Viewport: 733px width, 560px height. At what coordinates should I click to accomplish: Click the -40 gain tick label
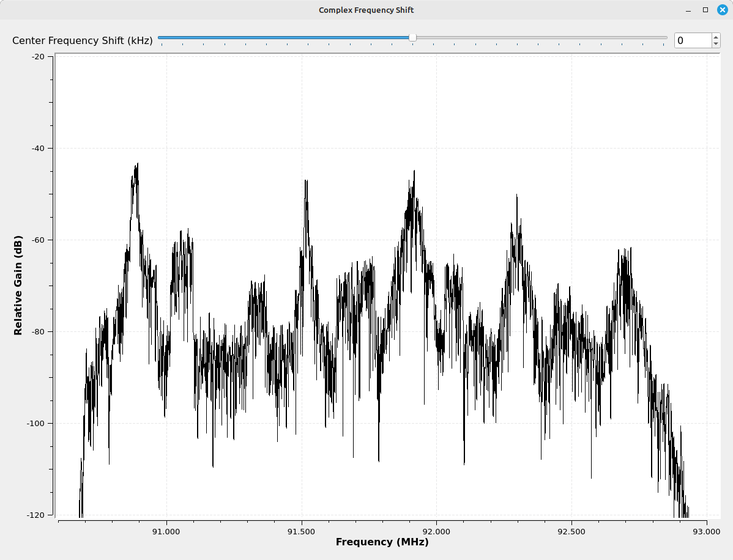[x=38, y=149]
